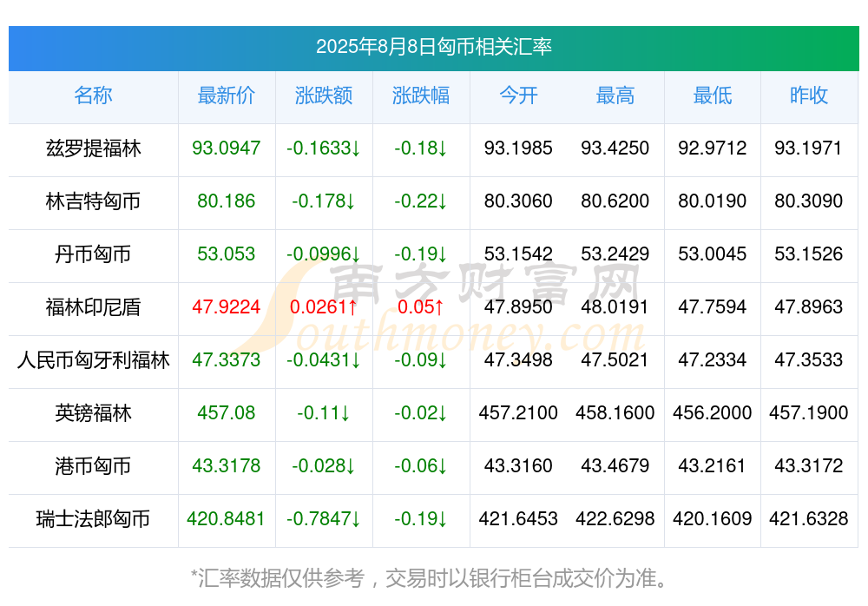Click change amount -0.1633↓
Image resolution: width=868 pixels, height=606 pixels.
click(x=323, y=148)
